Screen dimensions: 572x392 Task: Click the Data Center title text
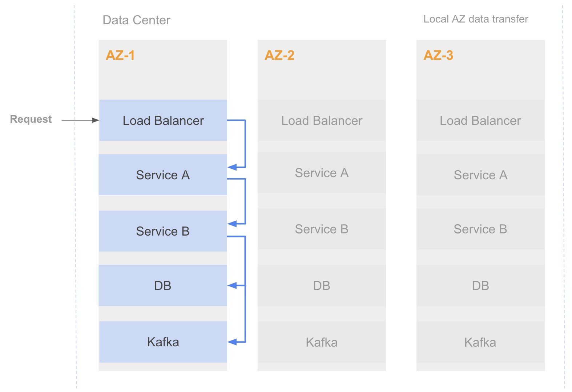click(137, 20)
